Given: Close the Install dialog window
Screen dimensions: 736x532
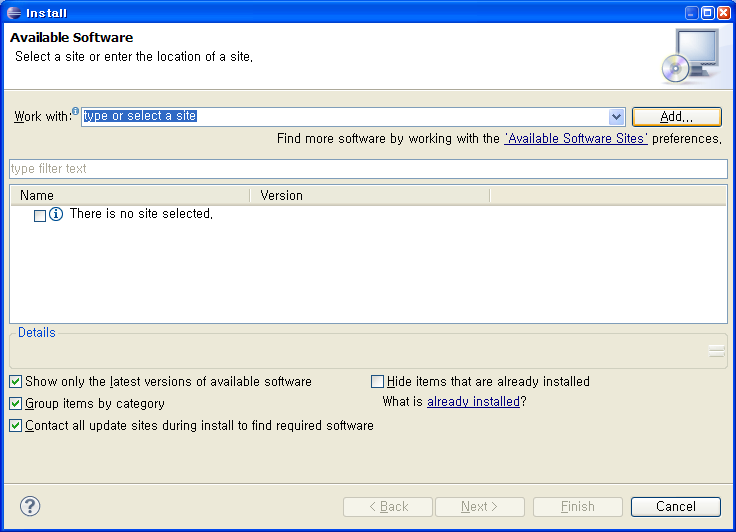Looking at the screenshot, I should 724,13.
